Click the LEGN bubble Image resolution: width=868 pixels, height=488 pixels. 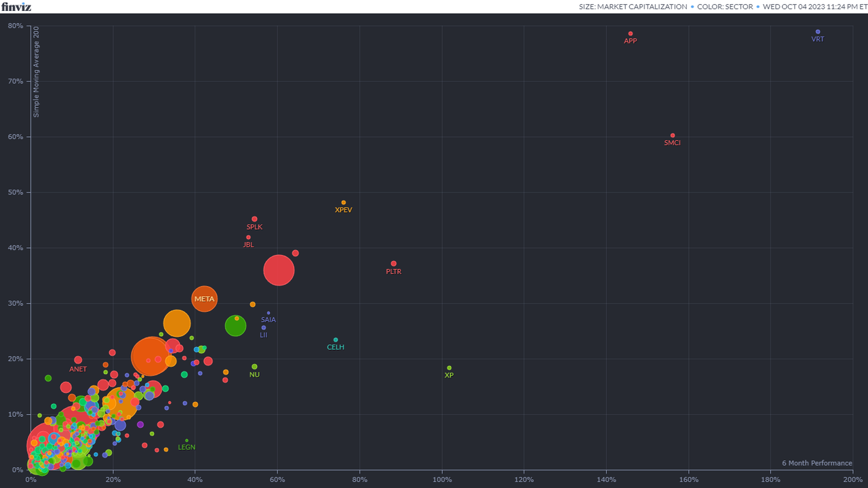click(186, 439)
